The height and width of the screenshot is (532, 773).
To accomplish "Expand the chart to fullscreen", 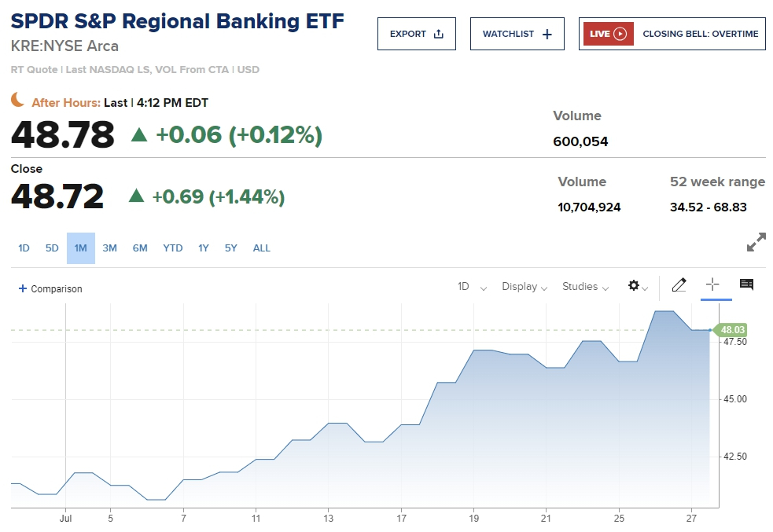I will [756, 243].
